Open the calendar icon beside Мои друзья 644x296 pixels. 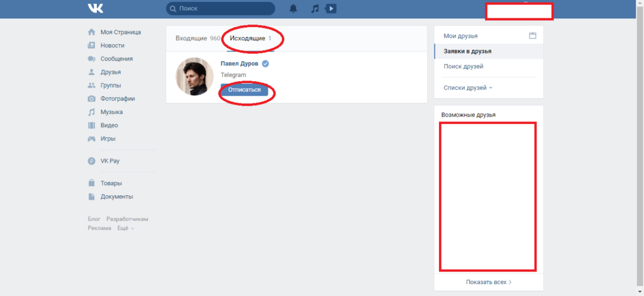[x=533, y=36]
